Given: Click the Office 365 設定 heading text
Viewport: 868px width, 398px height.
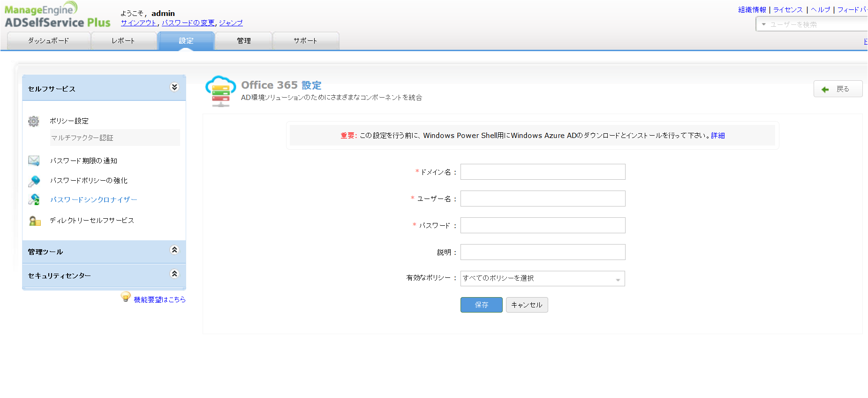Looking at the screenshot, I should [281, 85].
